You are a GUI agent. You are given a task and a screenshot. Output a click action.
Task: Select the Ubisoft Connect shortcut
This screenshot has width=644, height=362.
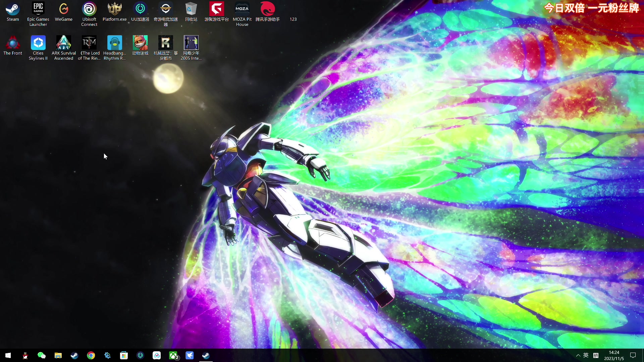point(89,14)
